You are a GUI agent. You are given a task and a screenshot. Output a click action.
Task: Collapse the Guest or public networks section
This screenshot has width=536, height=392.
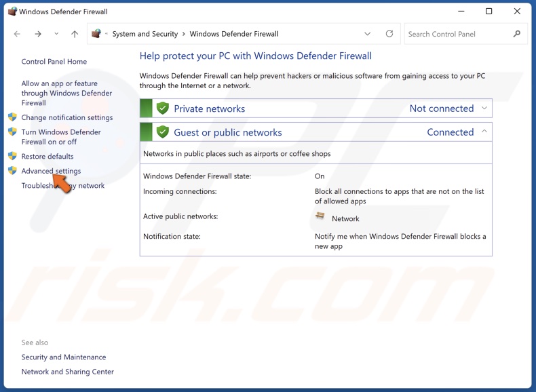(x=484, y=132)
